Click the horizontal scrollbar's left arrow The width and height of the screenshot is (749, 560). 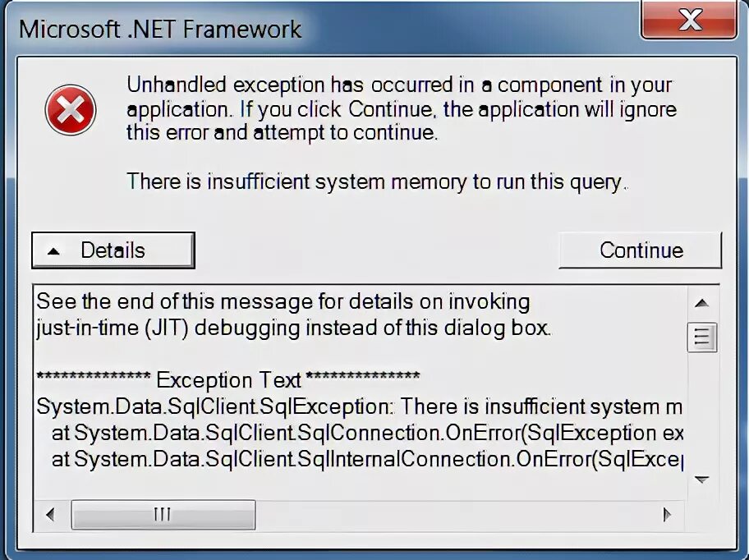click(50, 514)
